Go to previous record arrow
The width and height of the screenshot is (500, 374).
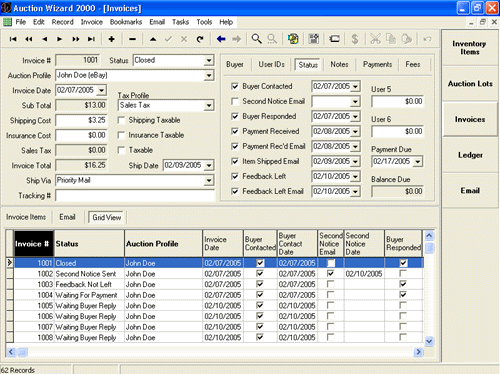(44, 39)
